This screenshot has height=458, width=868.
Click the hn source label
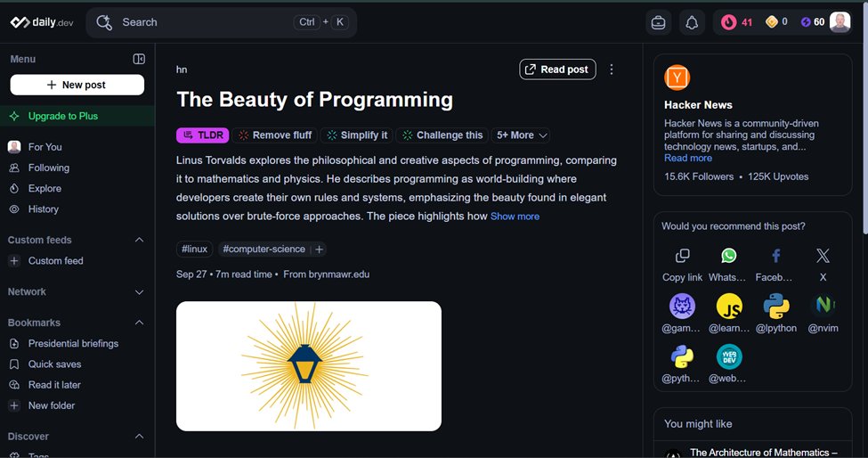(182, 70)
